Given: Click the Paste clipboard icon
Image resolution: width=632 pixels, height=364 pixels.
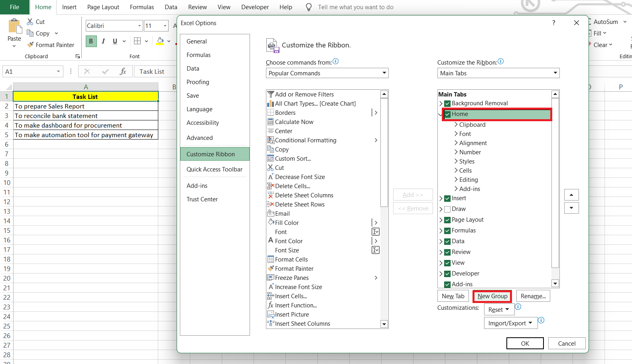Looking at the screenshot, I should tap(15, 26).
